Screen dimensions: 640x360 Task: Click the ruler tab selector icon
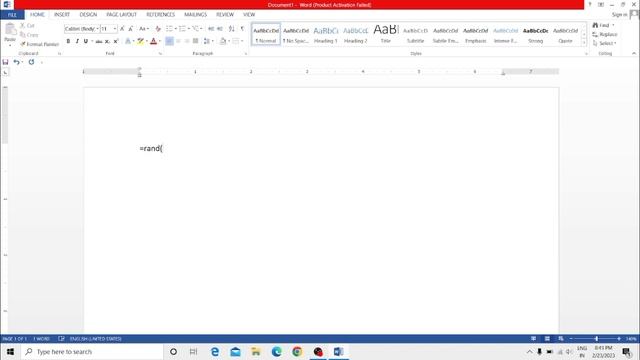click(5, 72)
